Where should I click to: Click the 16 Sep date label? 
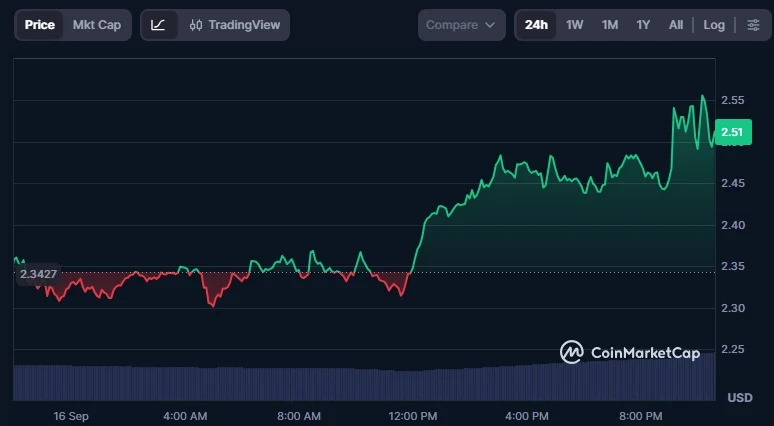click(71, 416)
